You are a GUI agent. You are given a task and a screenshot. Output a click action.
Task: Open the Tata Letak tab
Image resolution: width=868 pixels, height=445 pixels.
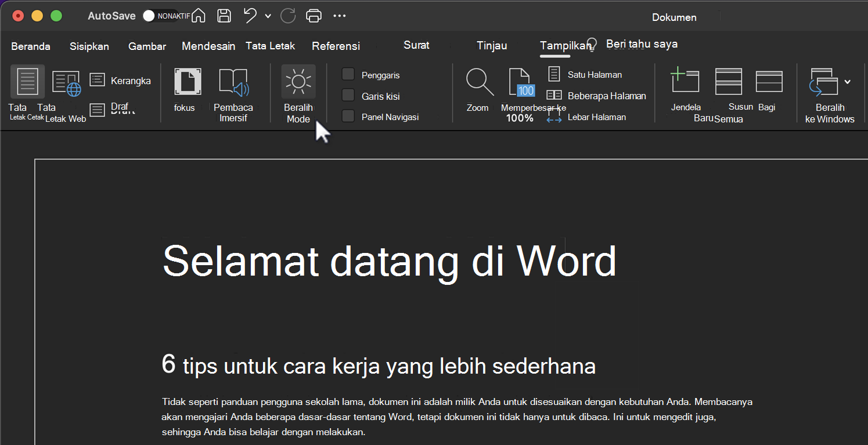coord(270,46)
